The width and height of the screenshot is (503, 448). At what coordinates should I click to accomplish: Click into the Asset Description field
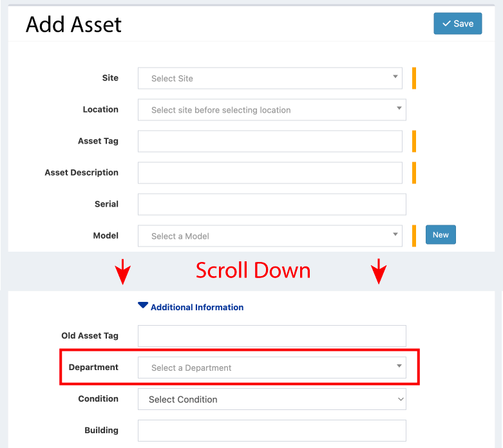270,173
